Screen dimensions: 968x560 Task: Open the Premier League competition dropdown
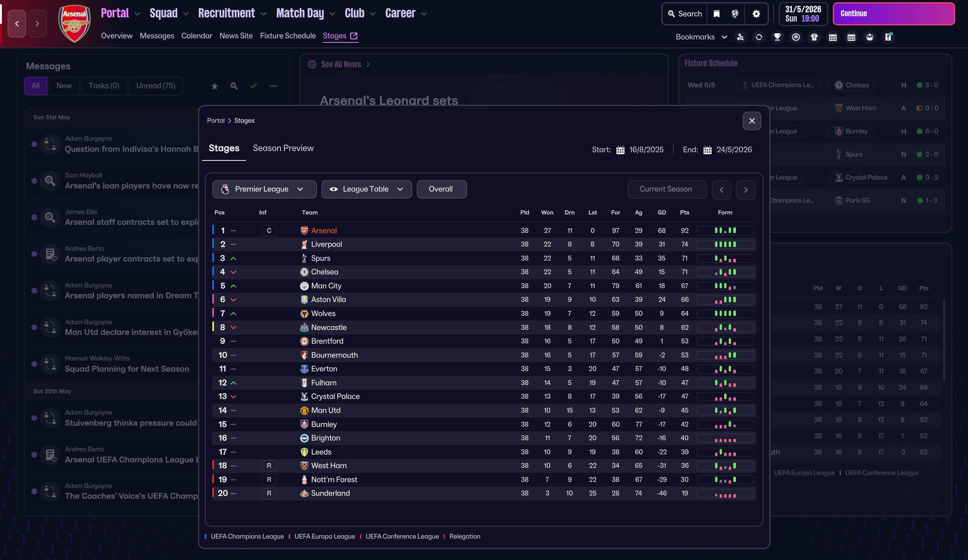(x=264, y=189)
